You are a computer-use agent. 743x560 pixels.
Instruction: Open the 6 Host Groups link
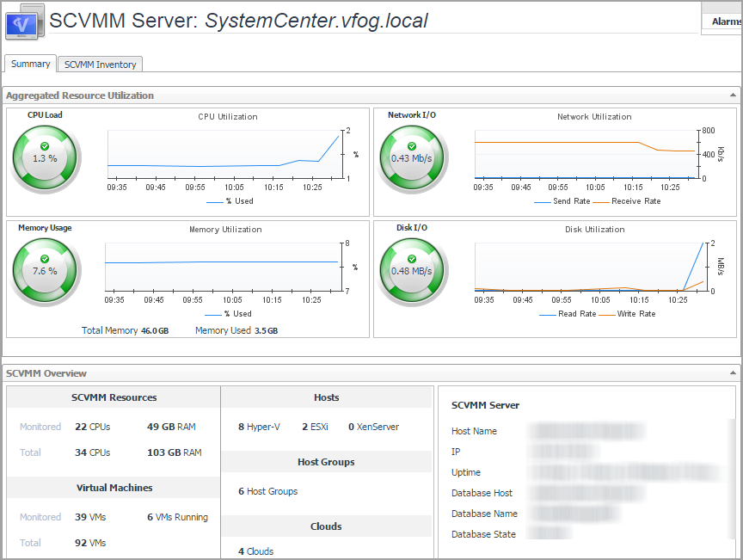coord(267,491)
